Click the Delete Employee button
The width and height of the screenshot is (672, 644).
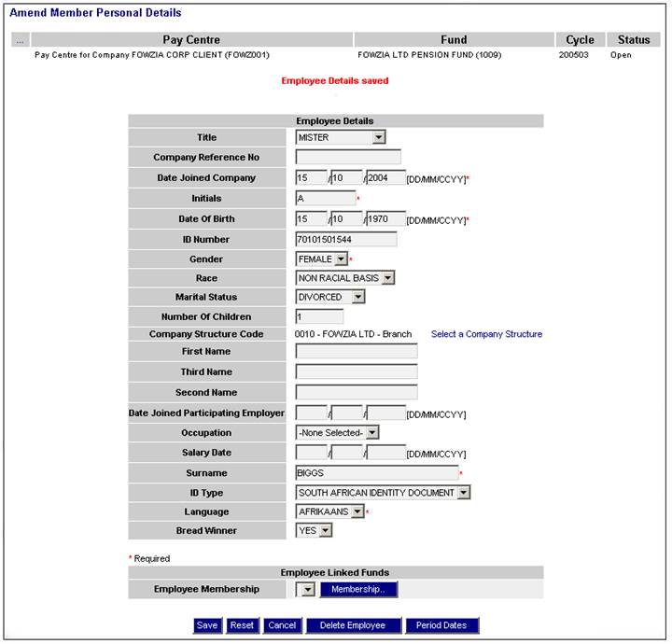tap(353, 625)
